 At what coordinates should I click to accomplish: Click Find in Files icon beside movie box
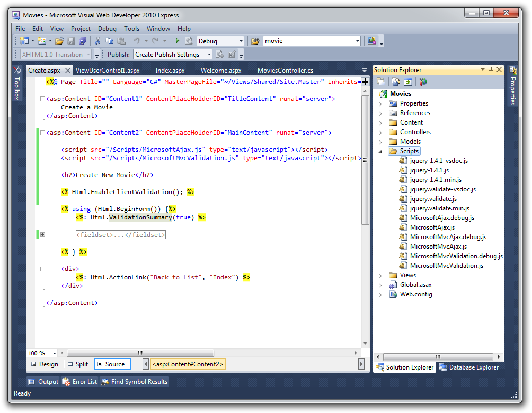[x=255, y=41]
